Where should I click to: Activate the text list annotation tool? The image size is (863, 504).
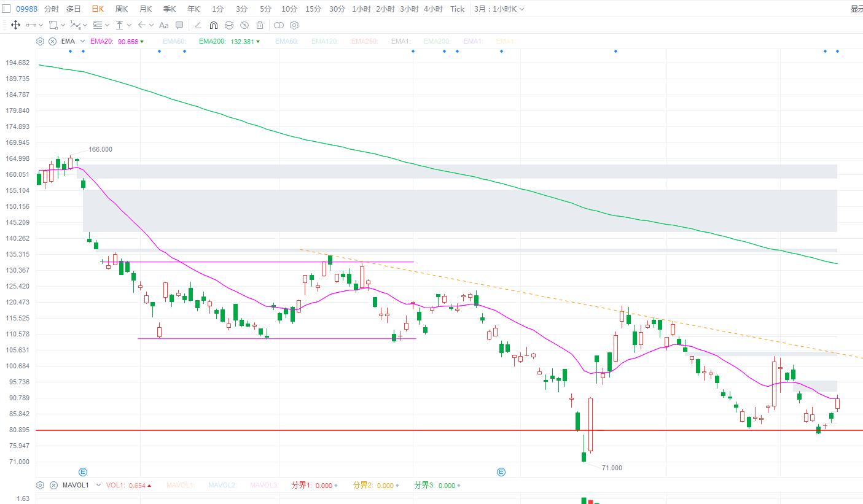click(x=98, y=25)
